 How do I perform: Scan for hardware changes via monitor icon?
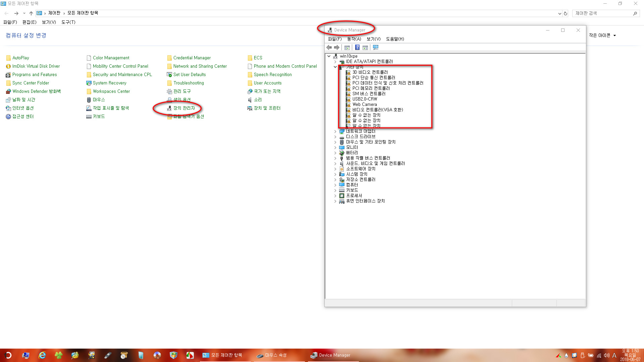(x=376, y=48)
